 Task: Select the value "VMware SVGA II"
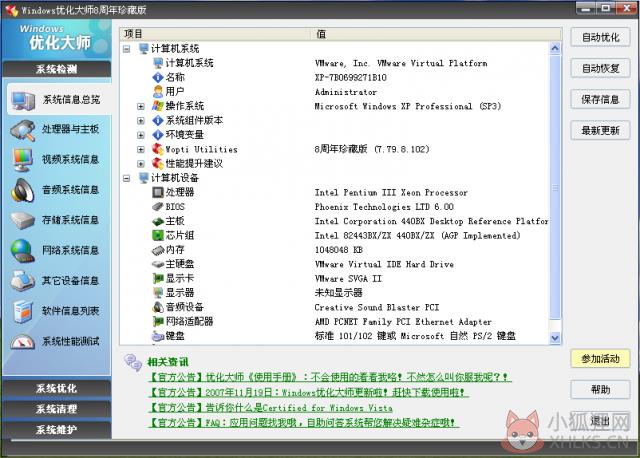click(348, 279)
